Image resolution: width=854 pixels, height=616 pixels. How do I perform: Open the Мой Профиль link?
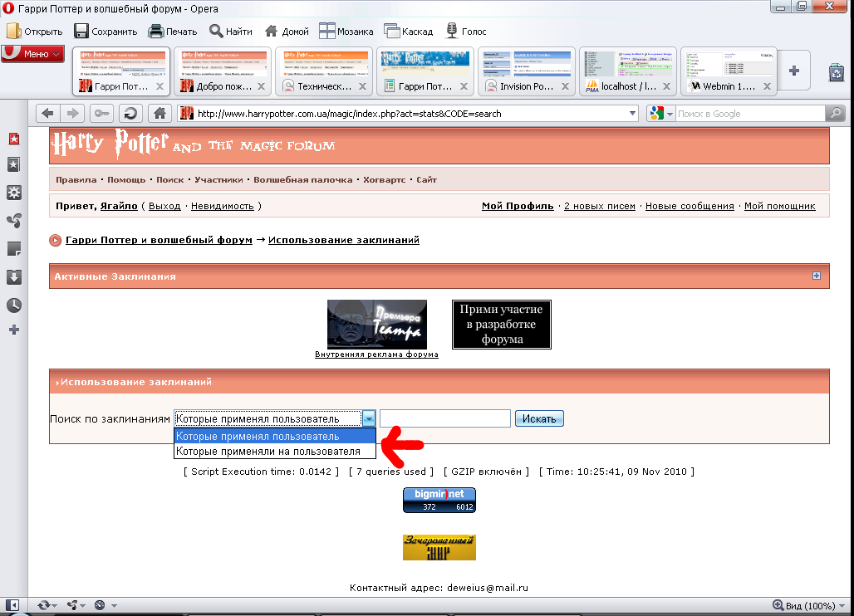(x=518, y=206)
